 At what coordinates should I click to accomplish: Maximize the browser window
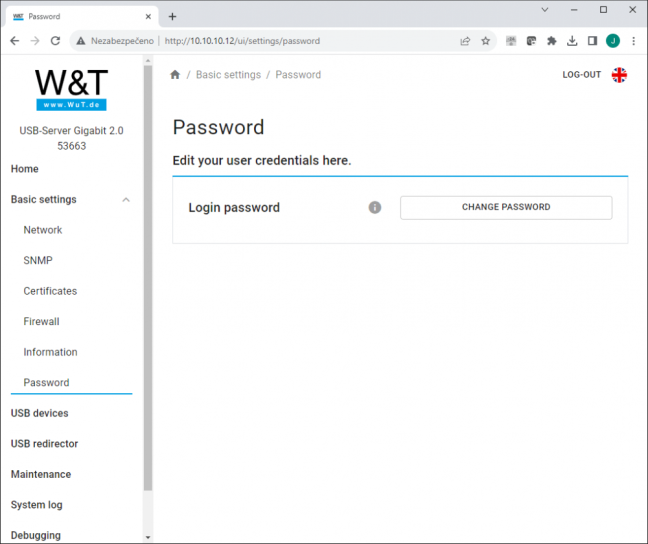point(603,10)
